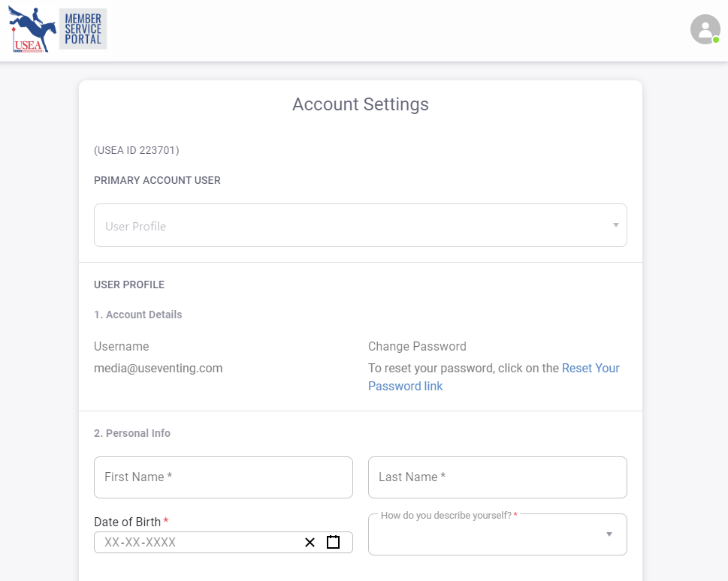
Task: Click the green online status dot
Action: click(x=716, y=40)
